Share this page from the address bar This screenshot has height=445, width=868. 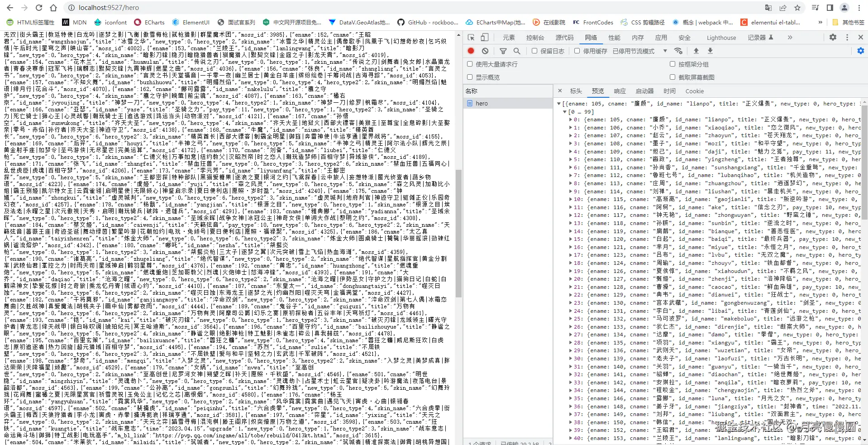[783, 8]
